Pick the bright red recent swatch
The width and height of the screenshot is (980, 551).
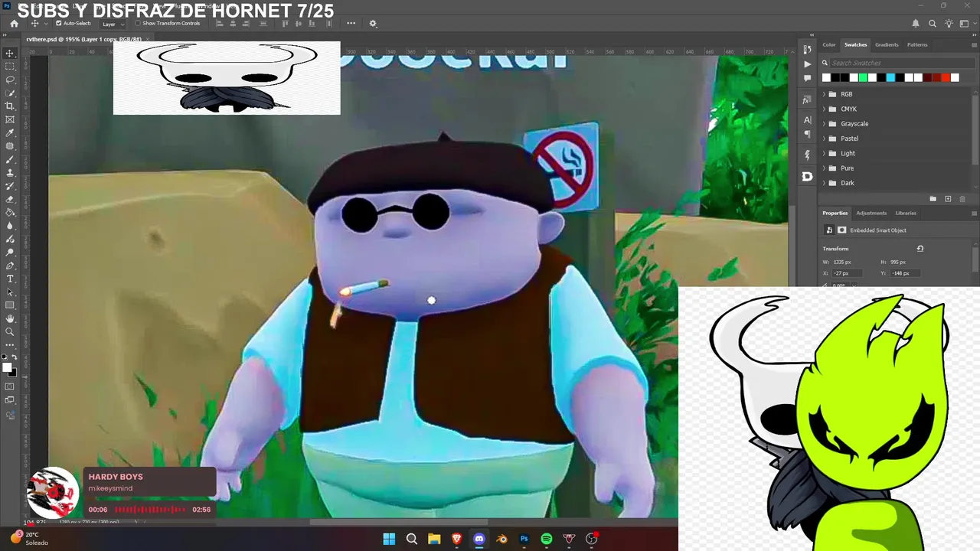pyautogui.click(x=946, y=77)
